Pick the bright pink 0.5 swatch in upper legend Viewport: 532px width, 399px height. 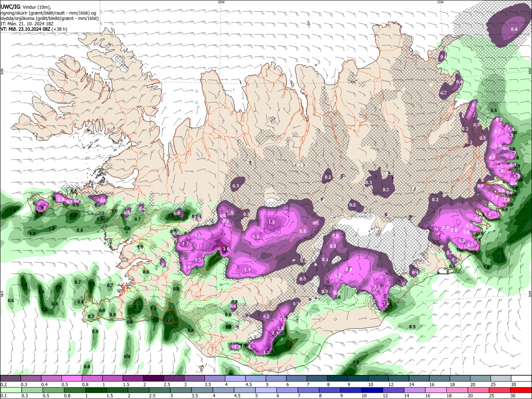(71, 378)
